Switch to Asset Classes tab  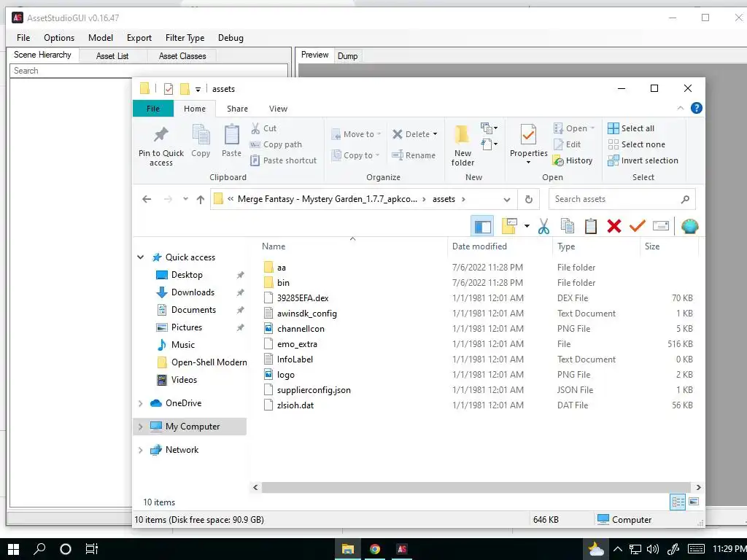(x=182, y=56)
